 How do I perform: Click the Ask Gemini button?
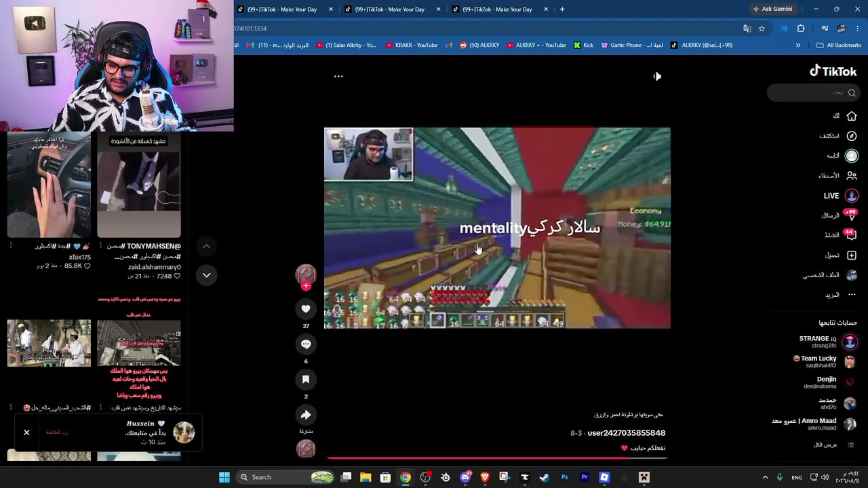pyautogui.click(x=772, y=9)
